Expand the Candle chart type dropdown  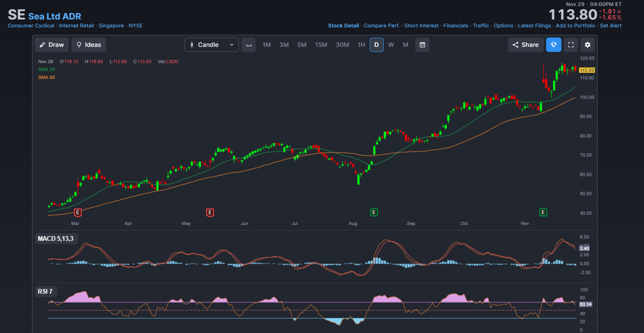(x=212, y=45)
